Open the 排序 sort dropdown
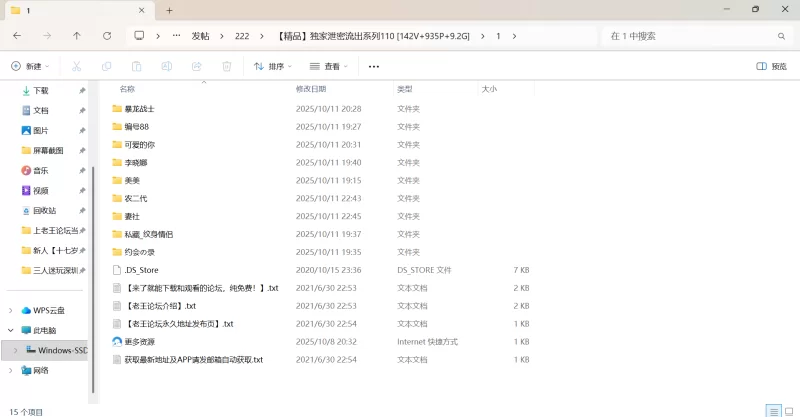The image size is (800, 417). 273,66
